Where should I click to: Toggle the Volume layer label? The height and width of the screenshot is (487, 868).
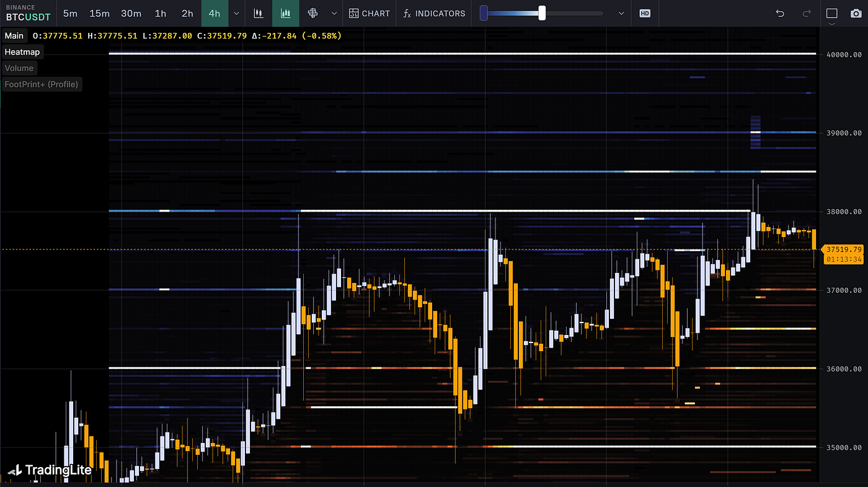click(19, 68)
